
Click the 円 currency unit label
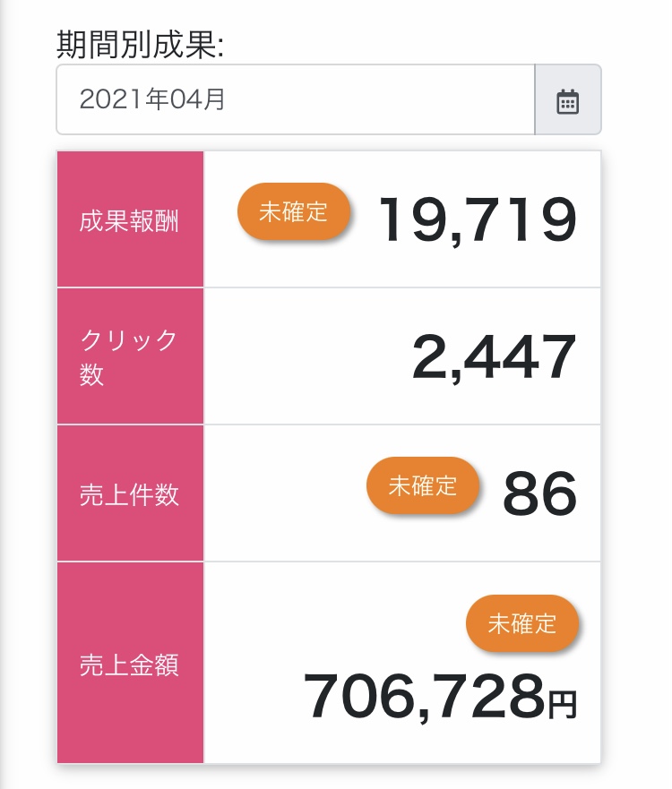pos(563,706)
